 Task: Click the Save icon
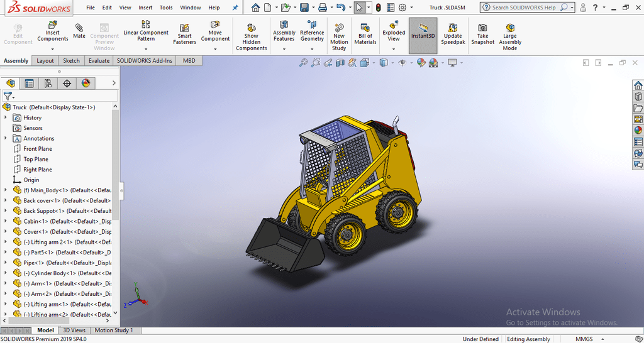304,8
